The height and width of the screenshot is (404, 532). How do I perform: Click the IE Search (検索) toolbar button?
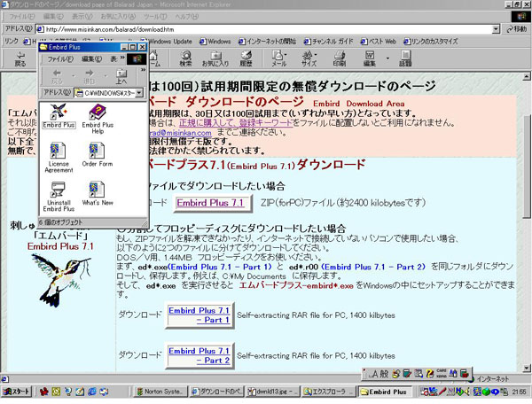pos(185,58)
